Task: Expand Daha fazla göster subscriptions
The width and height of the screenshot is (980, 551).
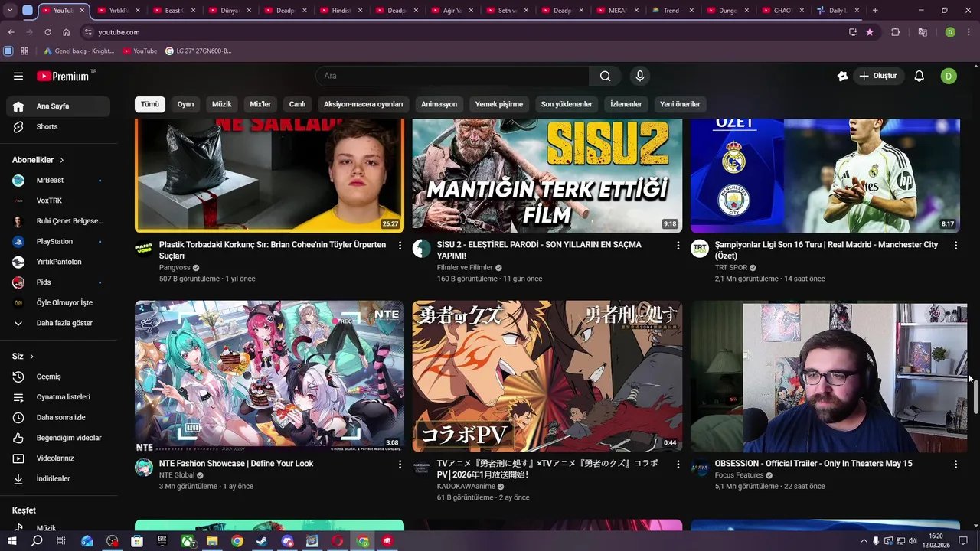Action: [58, 323]
